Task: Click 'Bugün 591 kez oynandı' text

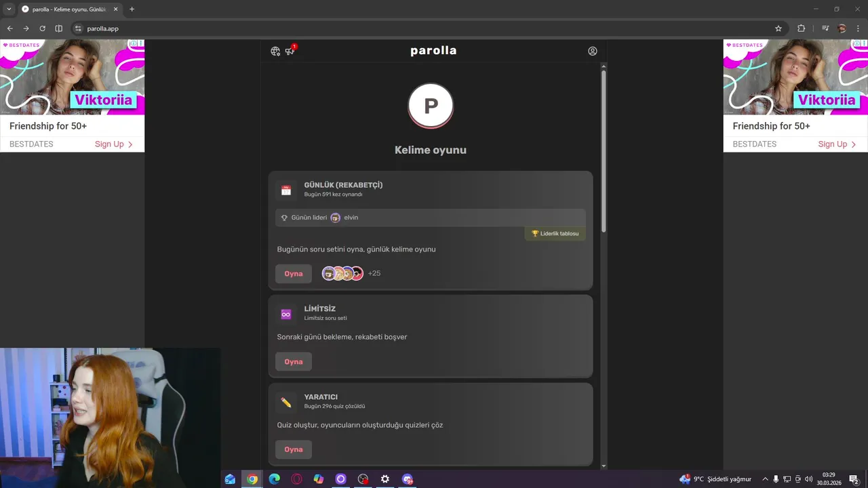Action: (x=333, y=195)
